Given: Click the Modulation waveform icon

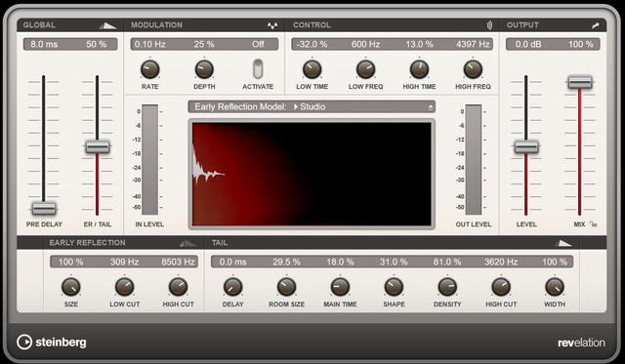Looking at the screenshot, I should (272, 26).
